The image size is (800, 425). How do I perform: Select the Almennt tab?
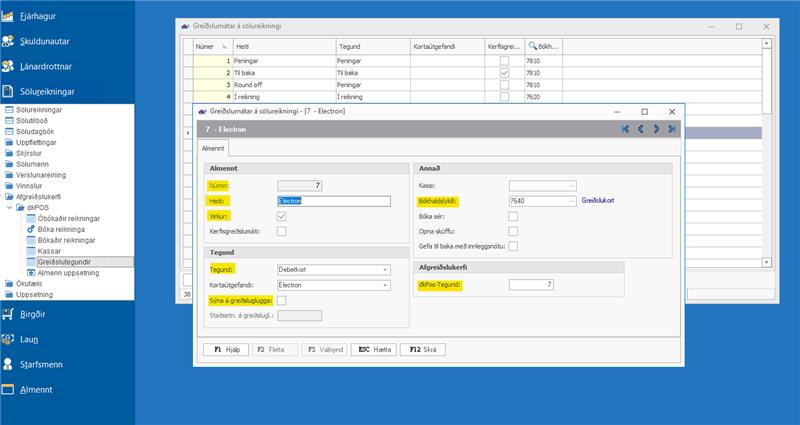click(213, 148)
